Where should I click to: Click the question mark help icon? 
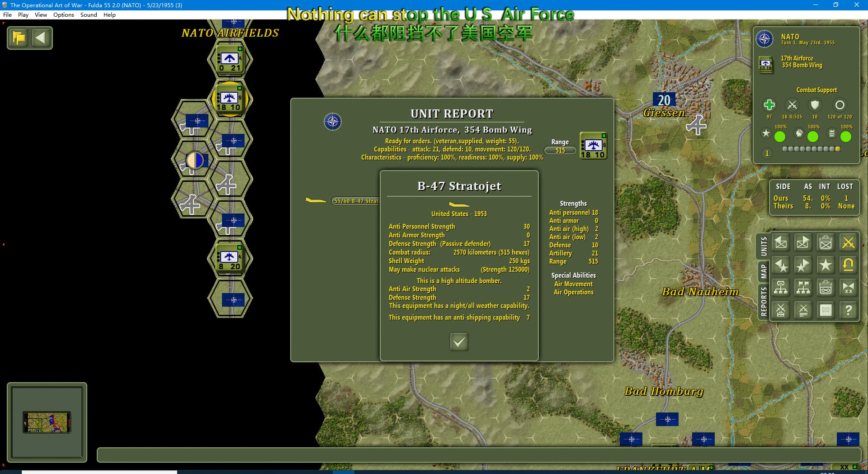point(848,310)
